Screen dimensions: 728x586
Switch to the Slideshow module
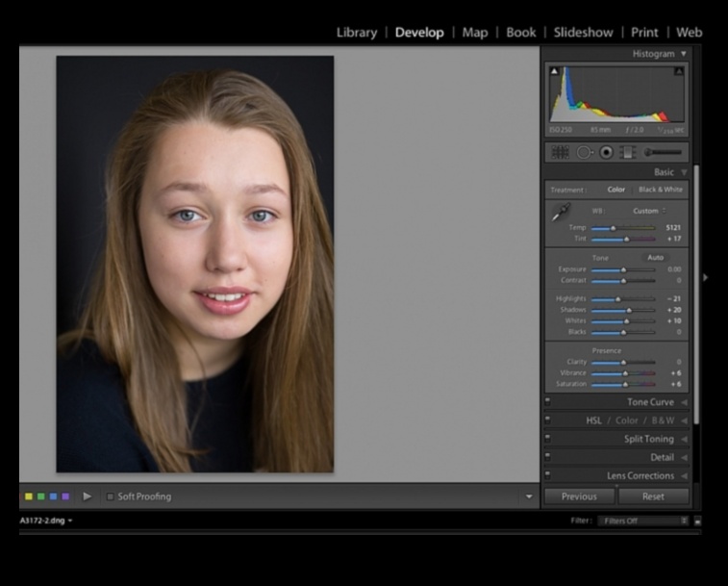583,33
